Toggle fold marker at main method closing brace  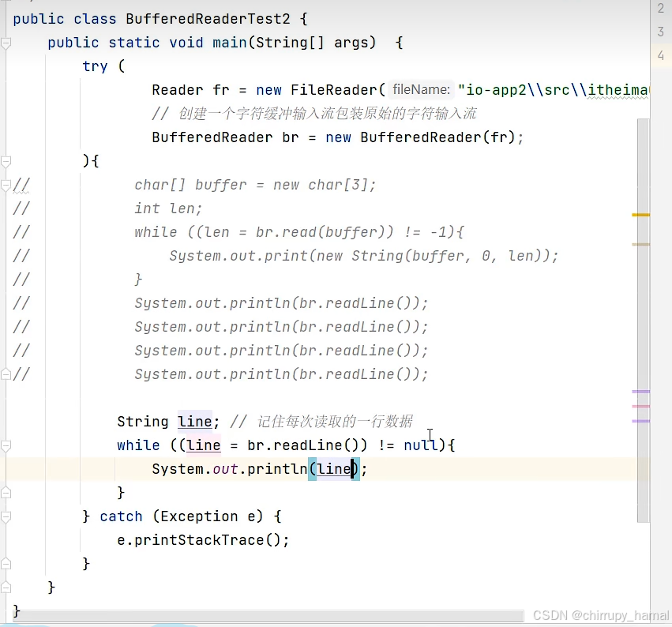tap(6, 588)
